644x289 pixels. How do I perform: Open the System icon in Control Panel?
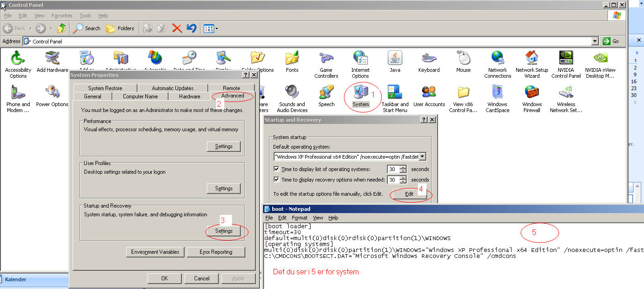(360, 96)
